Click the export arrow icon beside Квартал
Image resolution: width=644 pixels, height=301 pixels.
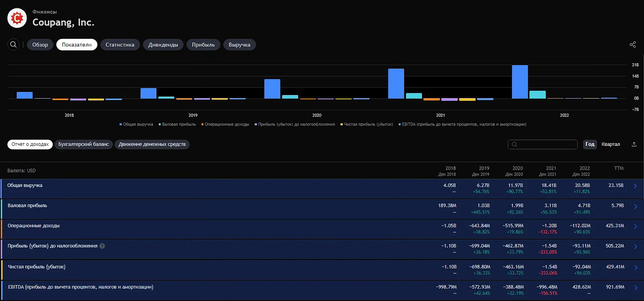pyautogui.click(x=634, y=145)
